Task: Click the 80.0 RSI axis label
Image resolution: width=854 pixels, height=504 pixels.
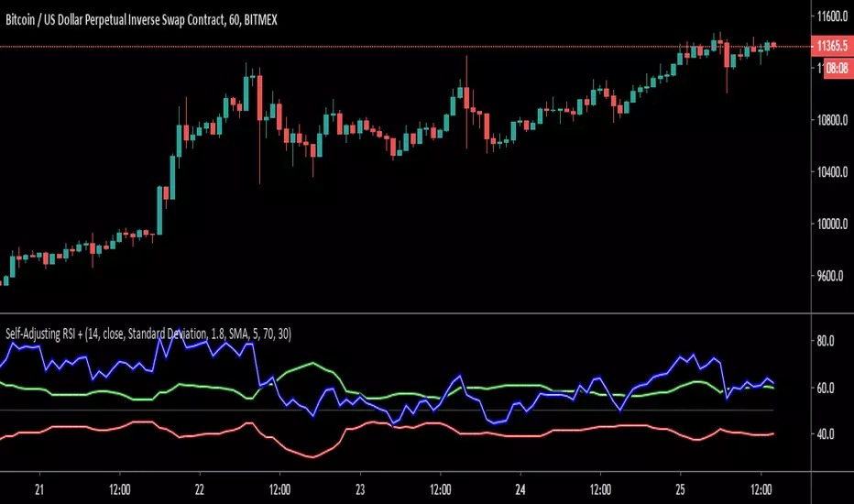Action: (x=825, y=341)
